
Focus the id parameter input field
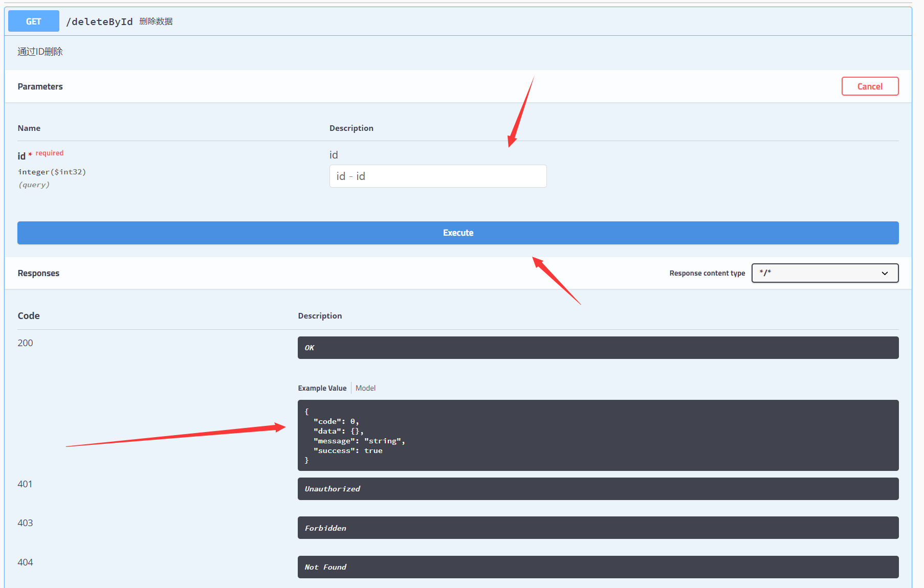click(437, 176)
